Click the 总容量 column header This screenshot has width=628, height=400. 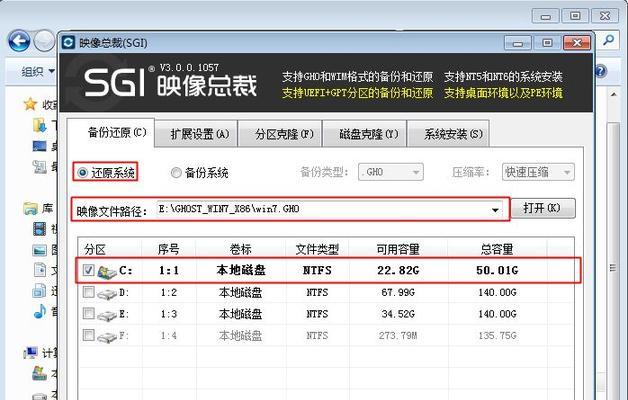[x=497, y=249]
